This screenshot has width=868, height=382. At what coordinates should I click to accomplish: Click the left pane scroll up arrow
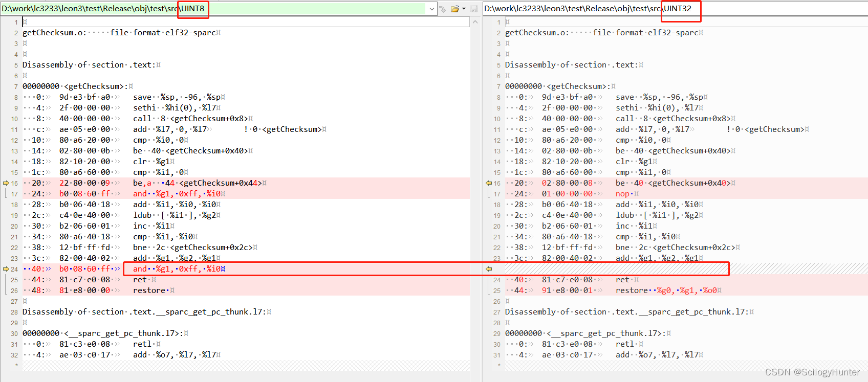[x=475, y=22]
